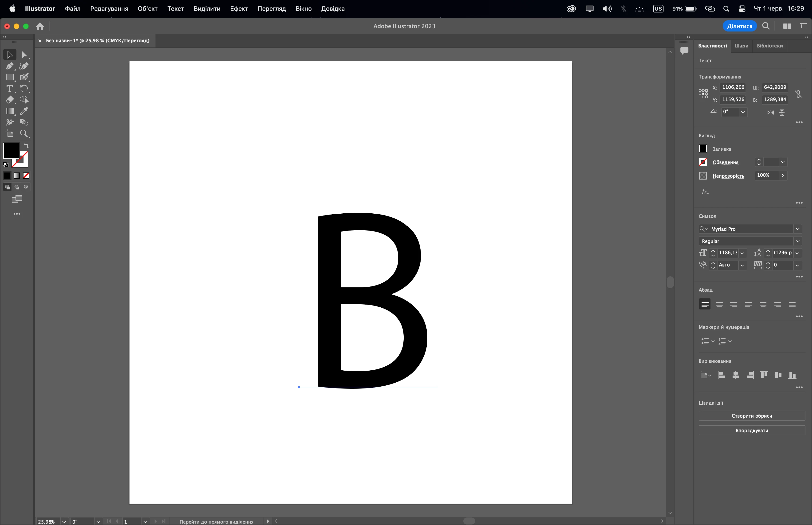Pick the Gradient tool
The width and height of the screenshot is (812, 525).
tap(10, 111)
